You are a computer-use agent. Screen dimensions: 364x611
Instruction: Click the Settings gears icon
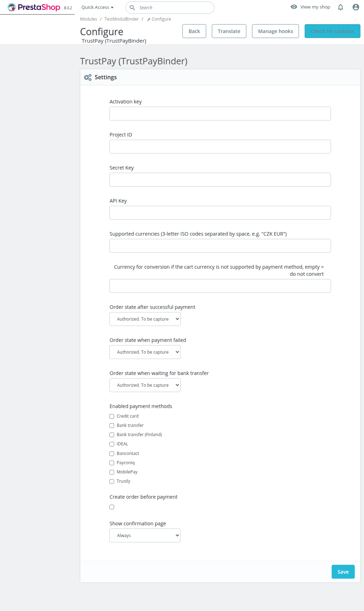point(88,77)
